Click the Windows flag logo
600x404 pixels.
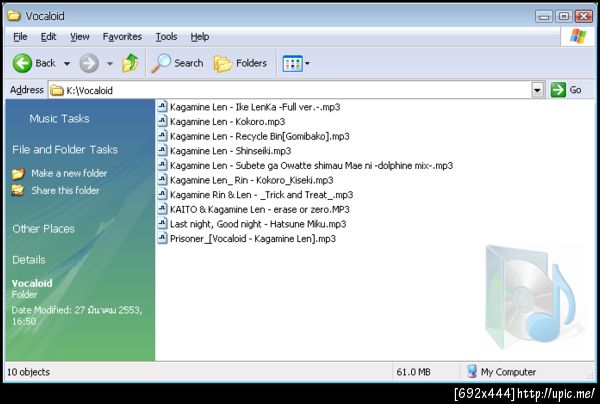pos(578,37)
